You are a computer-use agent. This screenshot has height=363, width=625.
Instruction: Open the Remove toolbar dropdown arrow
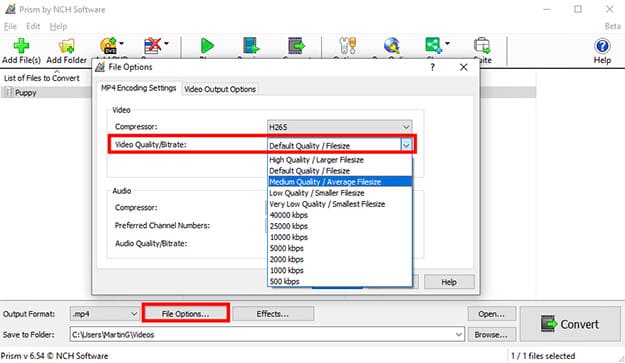coord(167,43)
